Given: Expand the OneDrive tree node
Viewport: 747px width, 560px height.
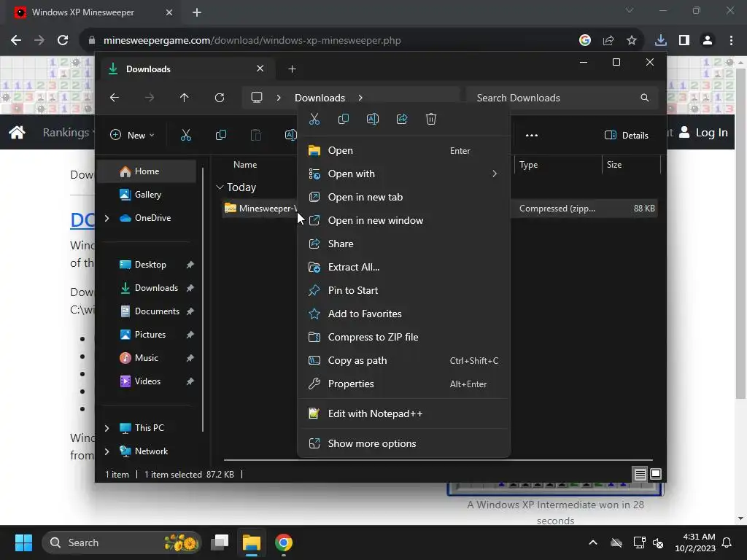Looking at the screenshot, I should click(x=107, y=218).
